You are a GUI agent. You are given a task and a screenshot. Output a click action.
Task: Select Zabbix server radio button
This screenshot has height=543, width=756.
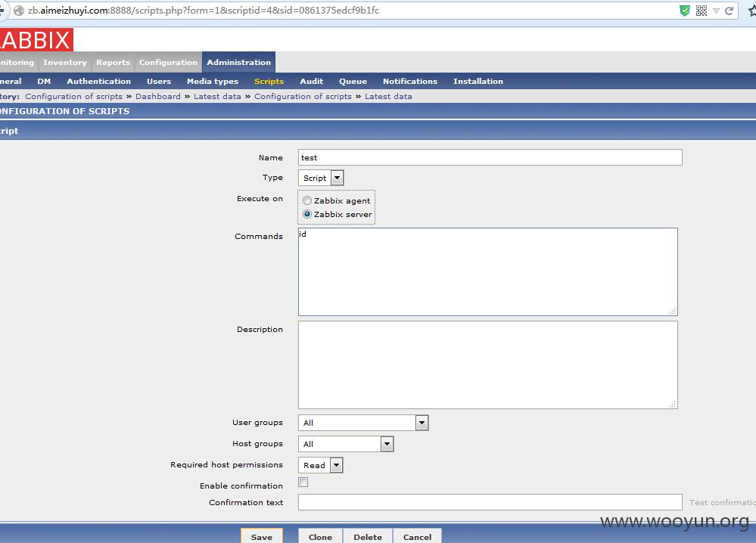point(307,214)
